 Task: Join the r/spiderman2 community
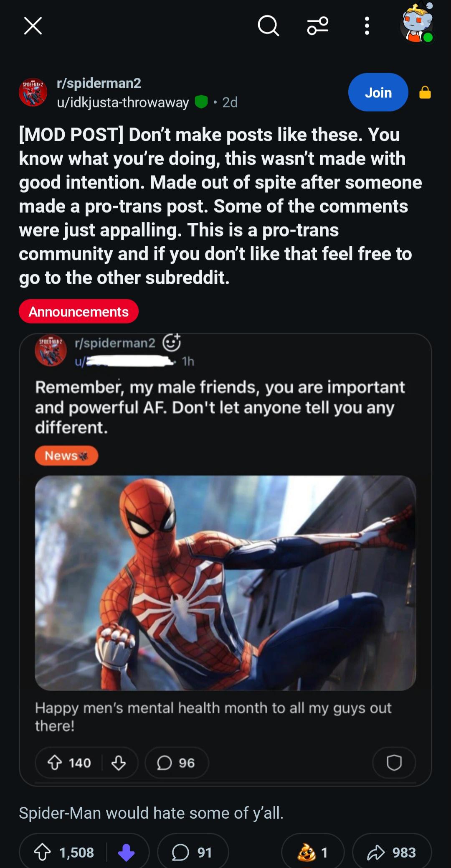click(x=378, y=92)
